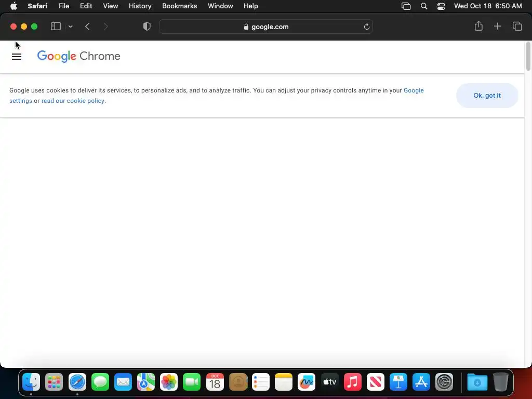
Task: Click the google.com address bar
Action: pos(266,26)
